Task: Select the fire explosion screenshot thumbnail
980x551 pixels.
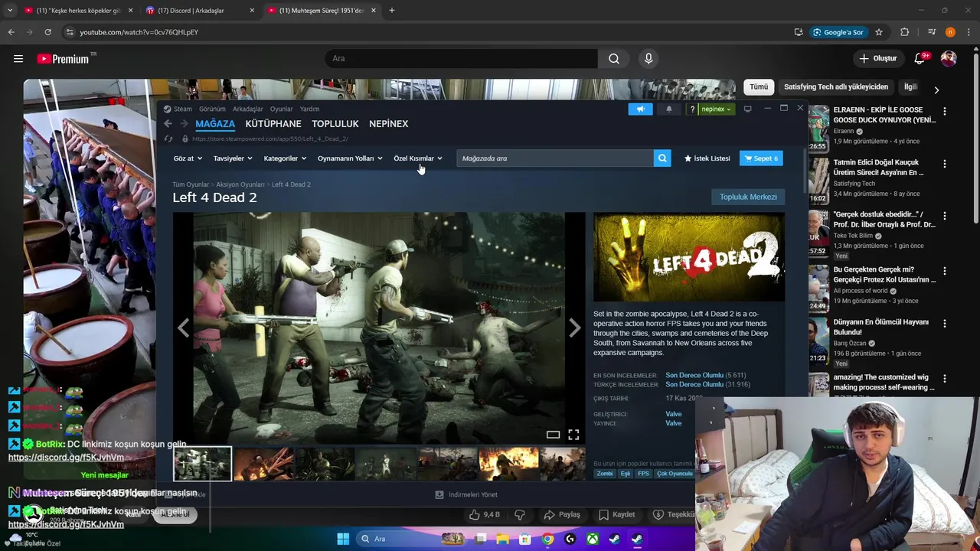Action: pos(508,463)
